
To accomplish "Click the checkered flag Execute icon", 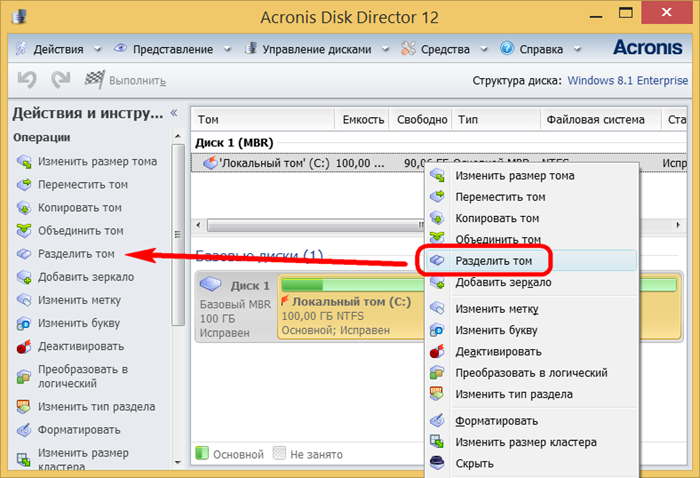I will [x=95, y=80].
